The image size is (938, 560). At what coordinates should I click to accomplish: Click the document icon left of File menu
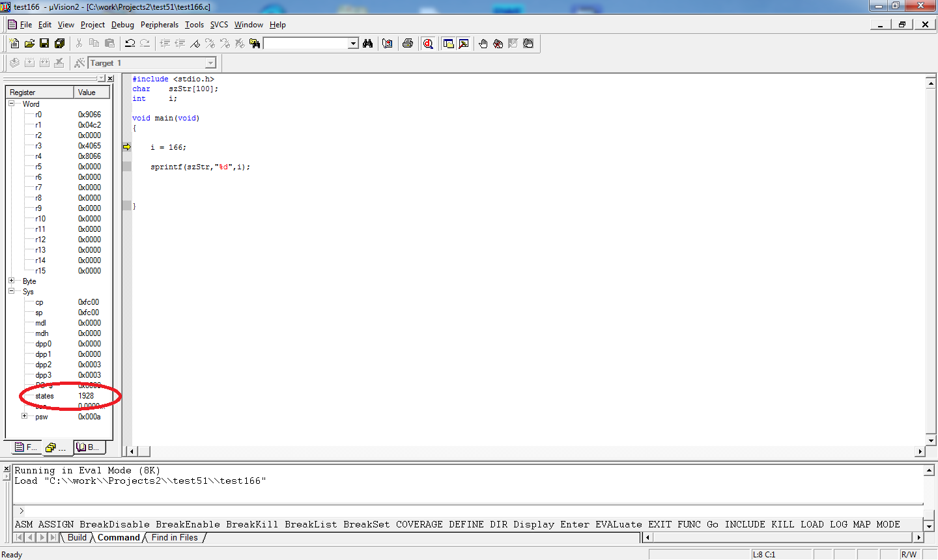pyautogui.click(x=12, y=25)
